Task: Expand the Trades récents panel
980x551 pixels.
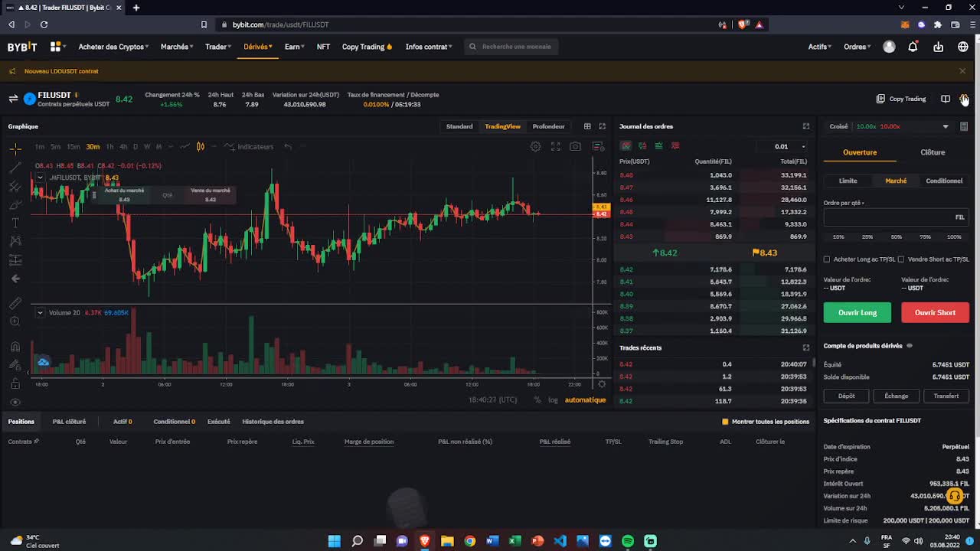Action: point(806,347)
